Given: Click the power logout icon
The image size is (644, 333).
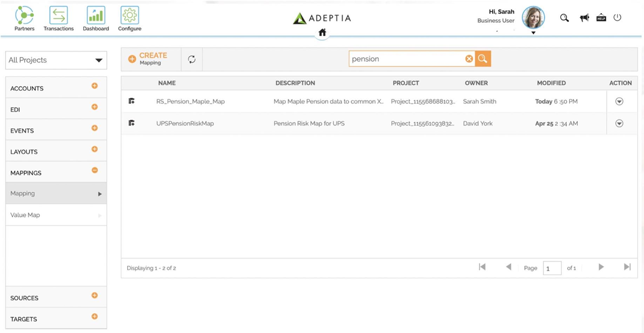Looking at the screenshot, I should tap(617, 18).
